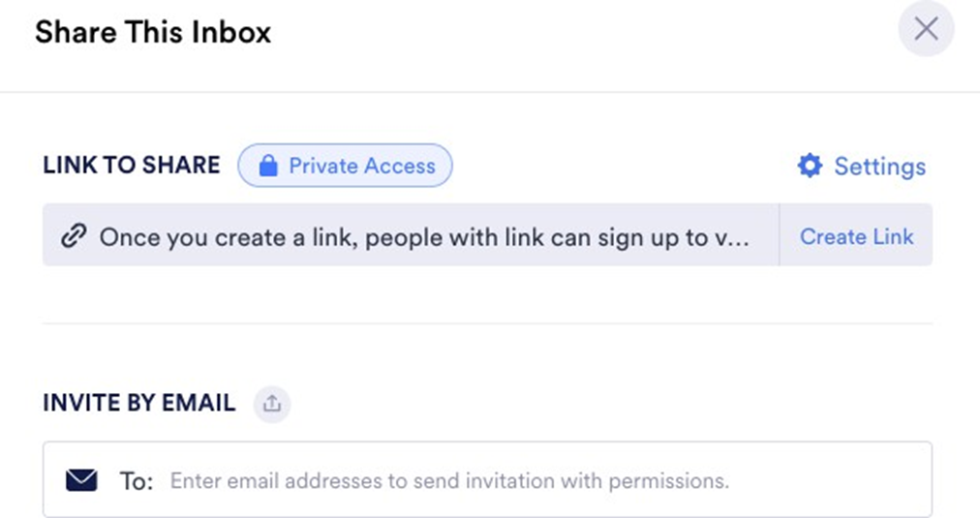This screenshot has width=980, height=518.
Task: Click the "To:" label
Action: 137,481
